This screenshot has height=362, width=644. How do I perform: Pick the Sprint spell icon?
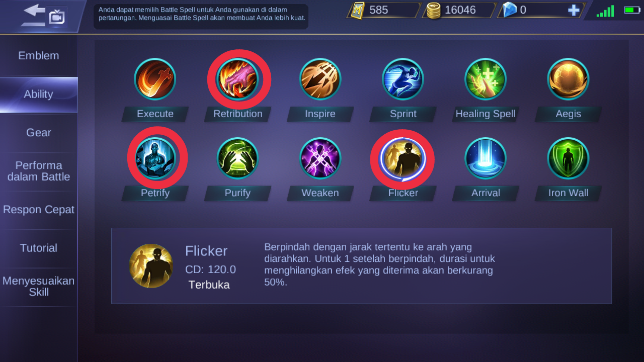click(x=403, y=79)
